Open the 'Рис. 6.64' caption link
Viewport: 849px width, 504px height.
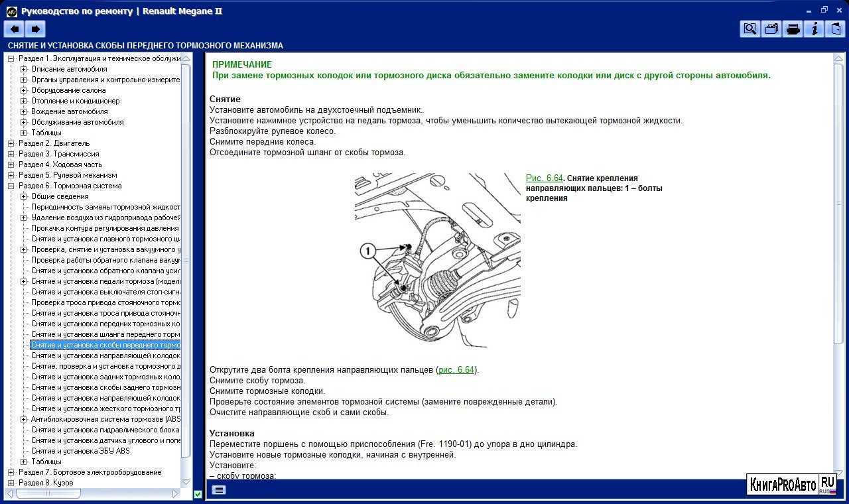544,178
